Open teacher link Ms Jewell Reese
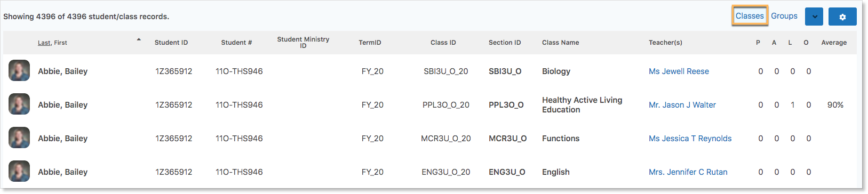The height and width of the screenshot is (194, 868). pyautogui.click(x=679, y=71)
